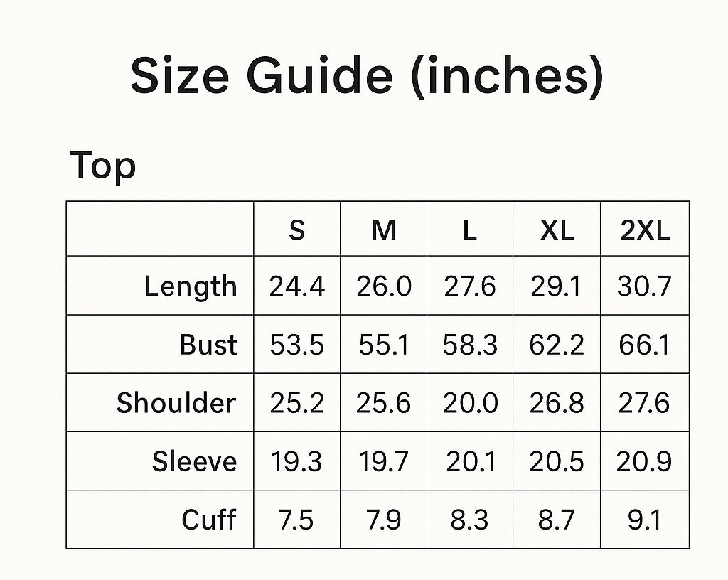The width and height of the screenshot is (728, 580).
Task: Select the M size column header
Action: point(384,230)
